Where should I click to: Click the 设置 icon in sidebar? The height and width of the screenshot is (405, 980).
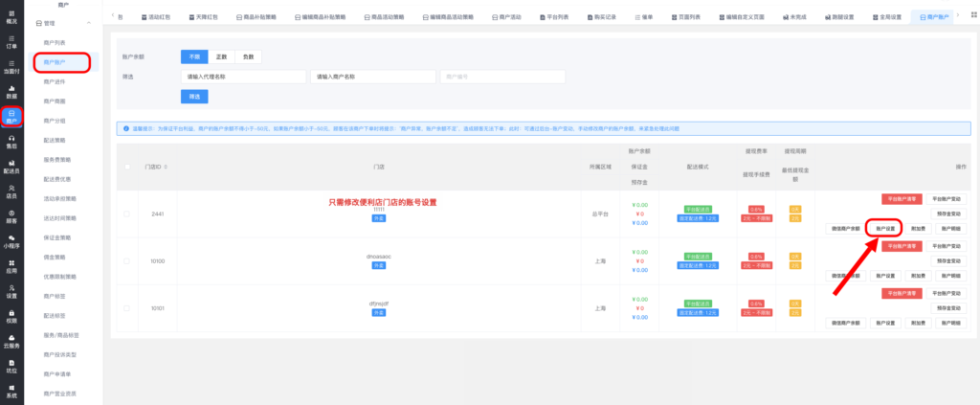tap(11, 291)
